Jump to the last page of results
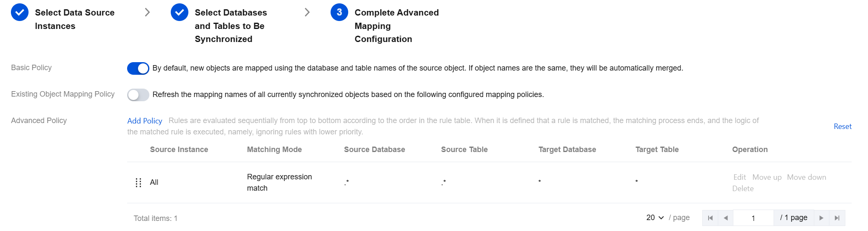 click(x=837, y=218)
